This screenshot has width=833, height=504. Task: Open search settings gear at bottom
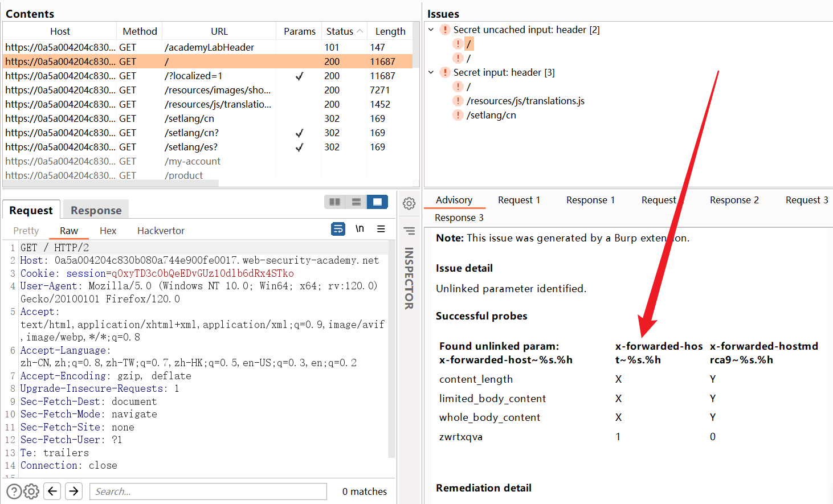[x=32, y=491]
